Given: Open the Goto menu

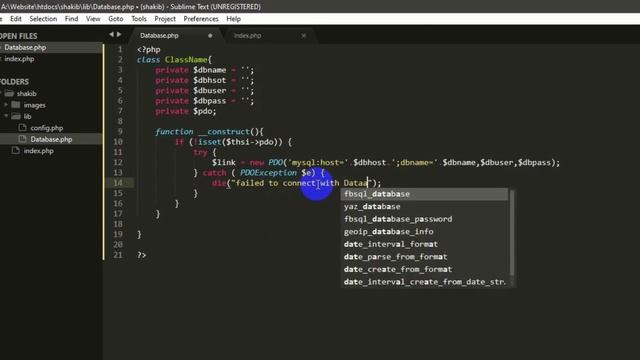Looking at the screenshot, I should (116, 19).
